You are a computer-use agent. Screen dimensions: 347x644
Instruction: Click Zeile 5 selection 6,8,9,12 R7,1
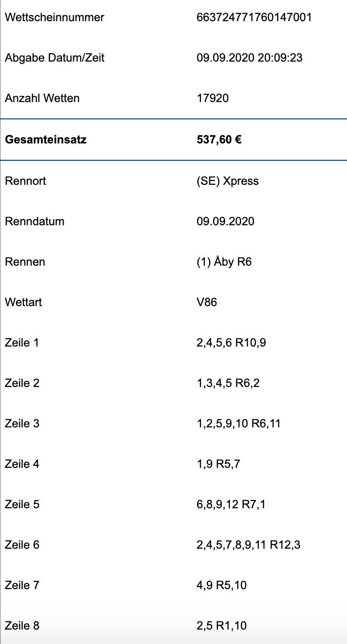(231, 505)
